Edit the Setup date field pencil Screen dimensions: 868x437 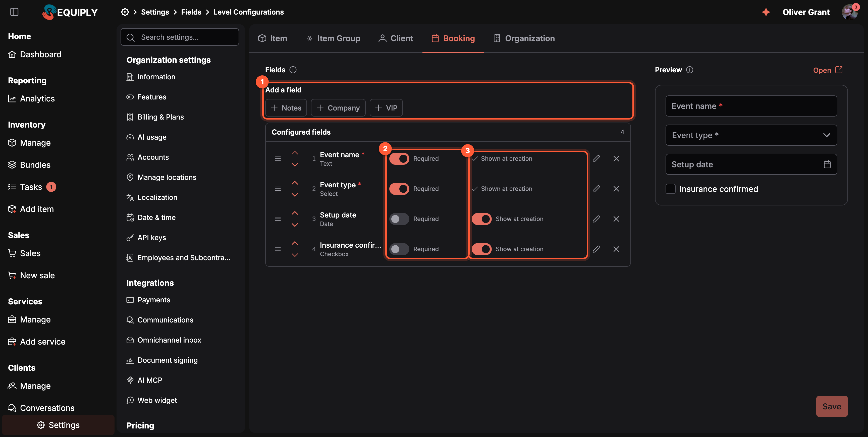click(x=596, y=219)
